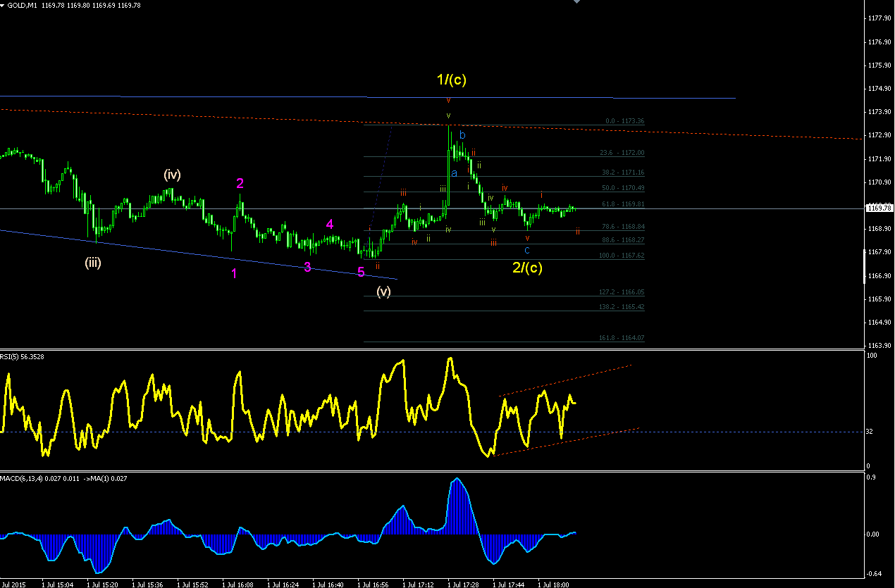Select the magenta wave label 5
Image resolution: width=895 pixels, height=588 pixels.
coord(361,272)
